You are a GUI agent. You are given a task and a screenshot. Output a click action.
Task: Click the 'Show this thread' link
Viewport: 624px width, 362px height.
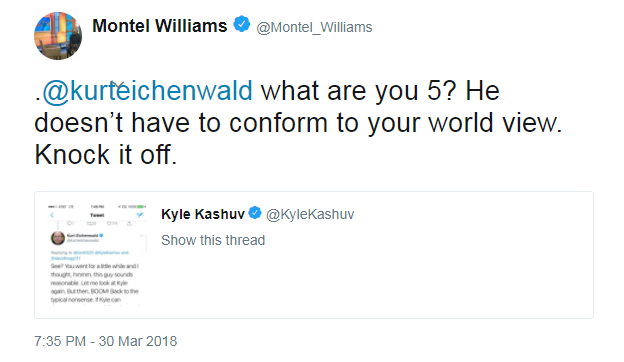(x=213, y=240)
